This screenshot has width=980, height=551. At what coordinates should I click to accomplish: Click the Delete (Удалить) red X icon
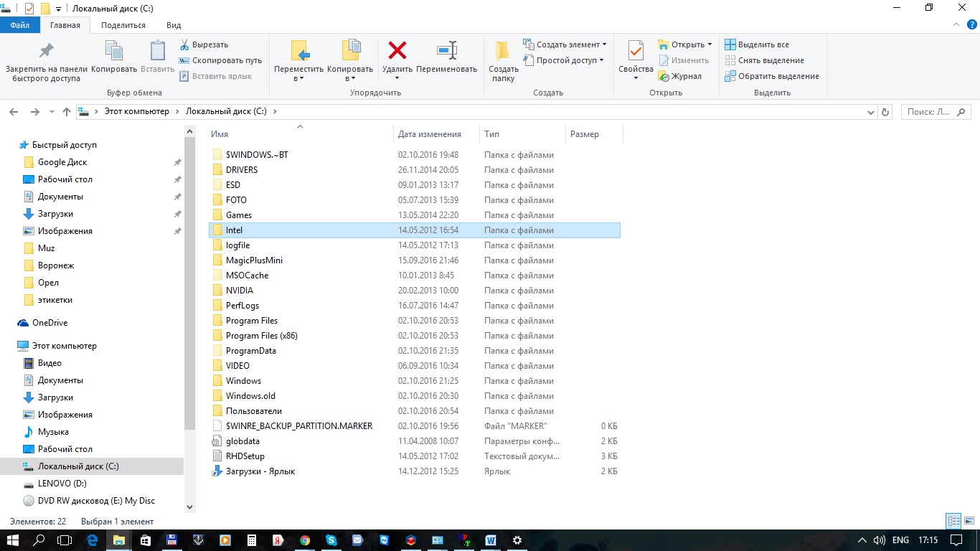(397, 51)
